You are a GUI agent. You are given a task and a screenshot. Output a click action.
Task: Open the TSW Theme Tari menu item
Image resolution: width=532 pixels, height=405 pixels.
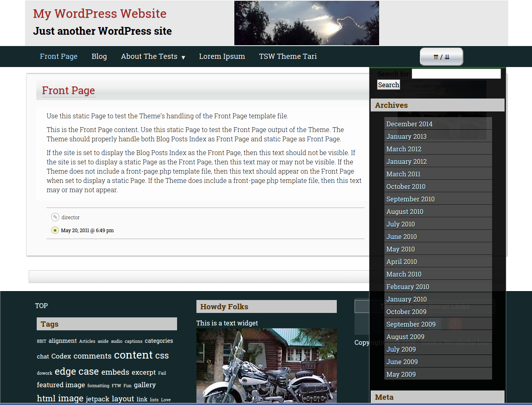pyautogui.click(x=288, y=57)
